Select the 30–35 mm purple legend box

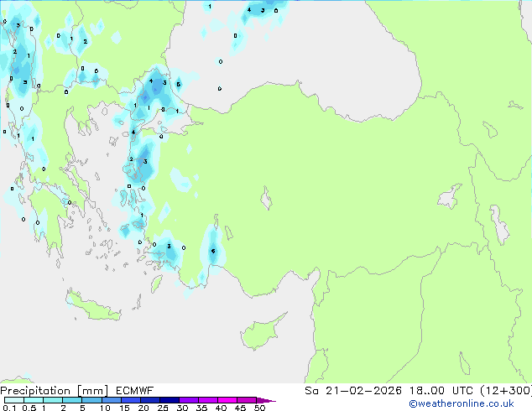click(188, 400)
